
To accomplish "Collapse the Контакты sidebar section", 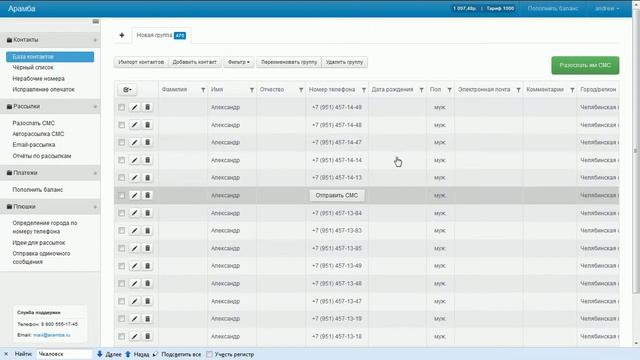I will click(x=95, y=40).
